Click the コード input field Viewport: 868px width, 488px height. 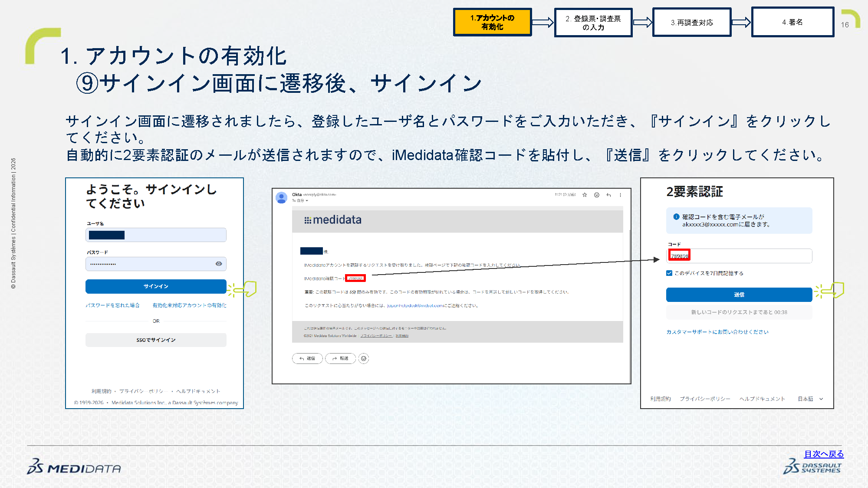click(739, 256)
